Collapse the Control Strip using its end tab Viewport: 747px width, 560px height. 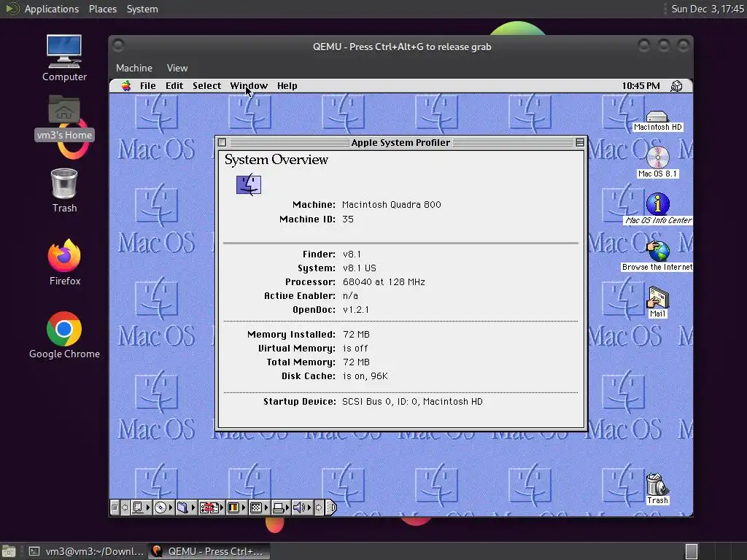click(331, 507)
